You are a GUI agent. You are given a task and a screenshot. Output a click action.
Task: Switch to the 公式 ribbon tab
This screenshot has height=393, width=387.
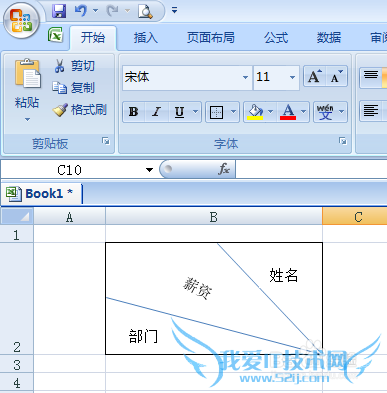[276, 38]
